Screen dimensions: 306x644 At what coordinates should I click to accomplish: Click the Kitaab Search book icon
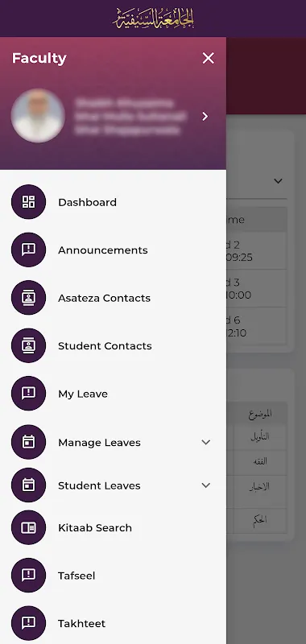click(x=29, y=527)
